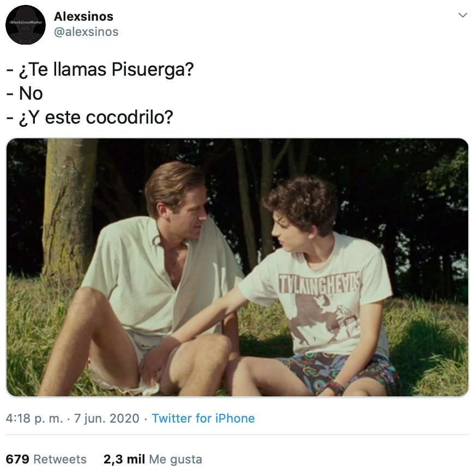Expand the tweet options chevron

[x=463, y=15]
